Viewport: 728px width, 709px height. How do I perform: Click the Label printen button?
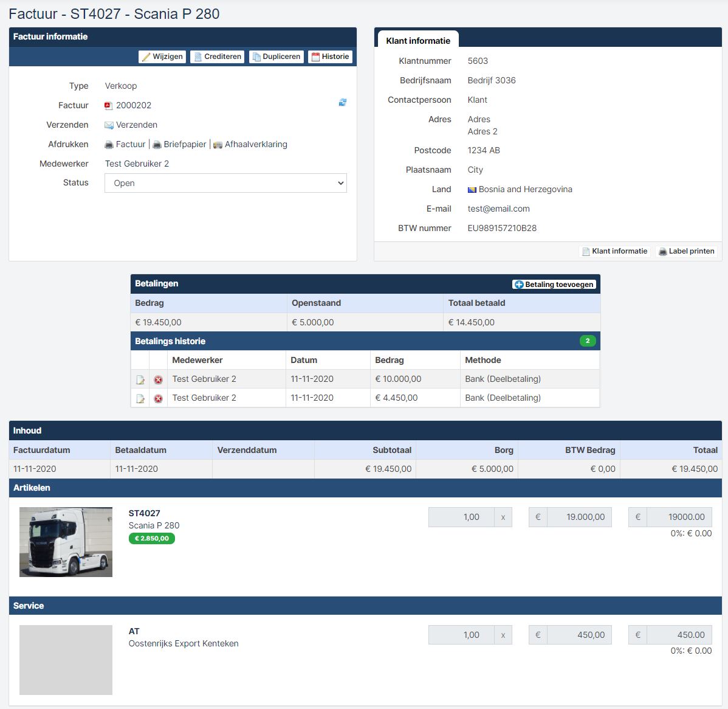(x=687, y=251)
